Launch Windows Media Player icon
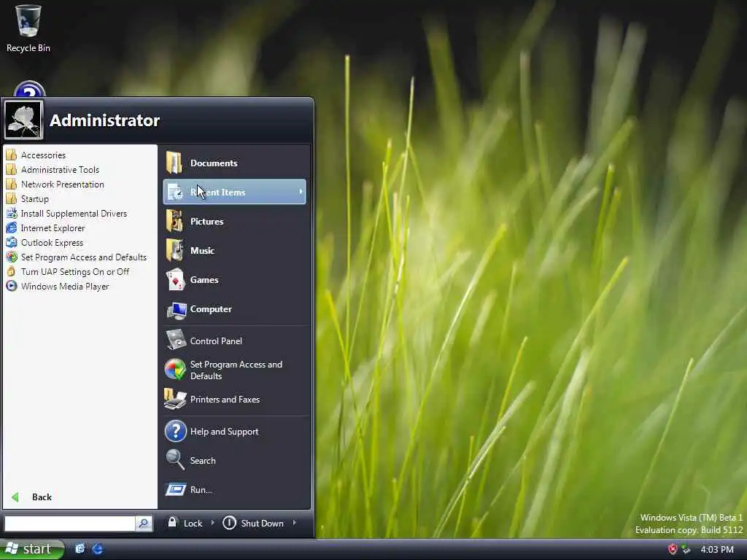Image resolution: width=747 pixels, height=560 pixels. 12,286
